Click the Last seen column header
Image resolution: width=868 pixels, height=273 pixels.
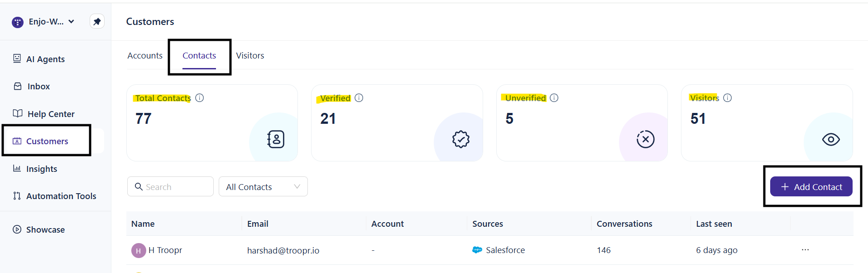(x=714, y=224)
